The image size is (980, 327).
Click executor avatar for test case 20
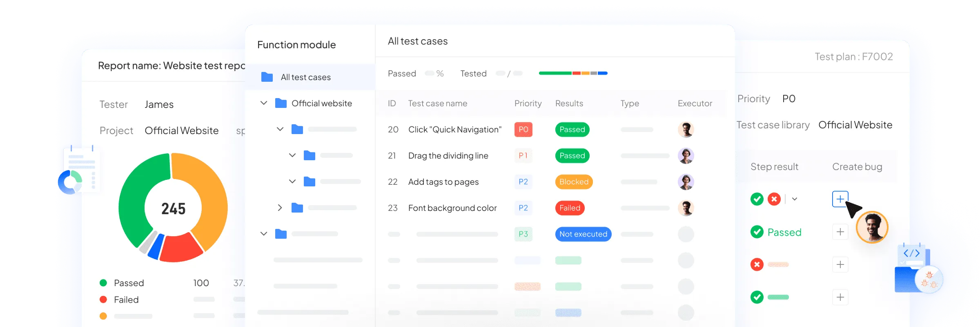point(686,130)
